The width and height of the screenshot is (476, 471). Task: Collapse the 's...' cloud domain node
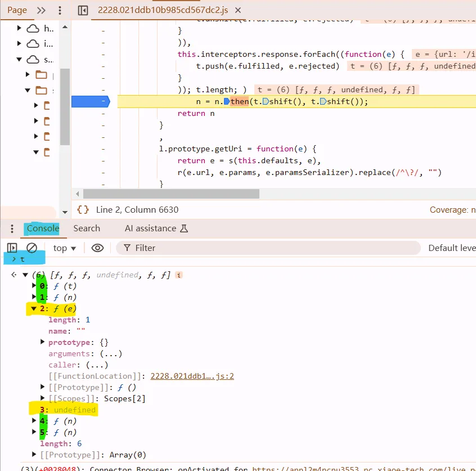(19, 59)
